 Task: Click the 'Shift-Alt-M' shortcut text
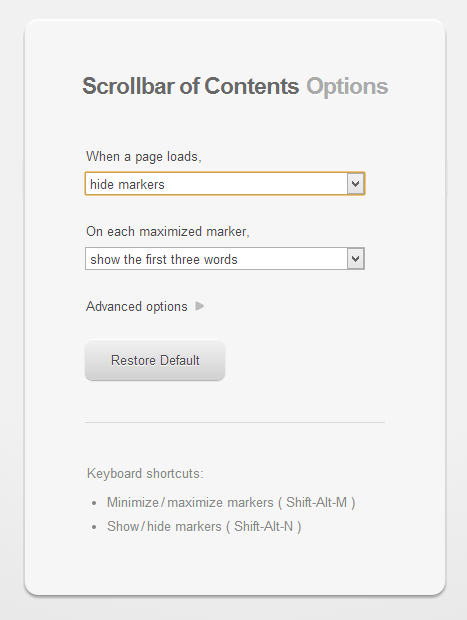pos(317,503)
